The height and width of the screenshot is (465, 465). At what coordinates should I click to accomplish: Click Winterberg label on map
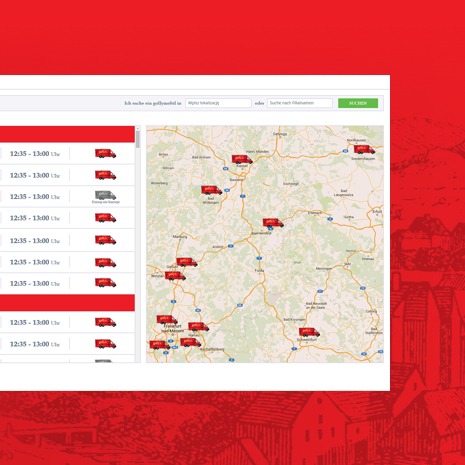(x=159, y=183)
